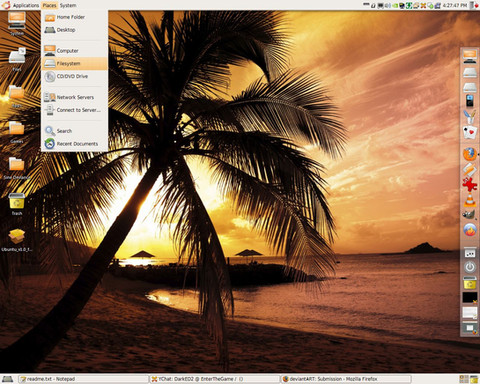This screenshot has height=384, width=480.
Task: Launch Firefox from the side dock
Action: 470,154
